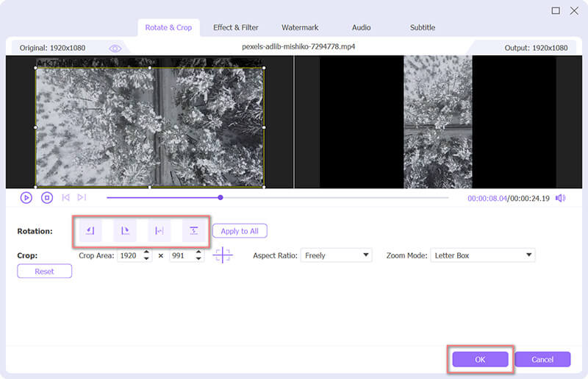Screen dimensions: 588x379
Task: Select right-middle crop handle
Action: point(264,127)
